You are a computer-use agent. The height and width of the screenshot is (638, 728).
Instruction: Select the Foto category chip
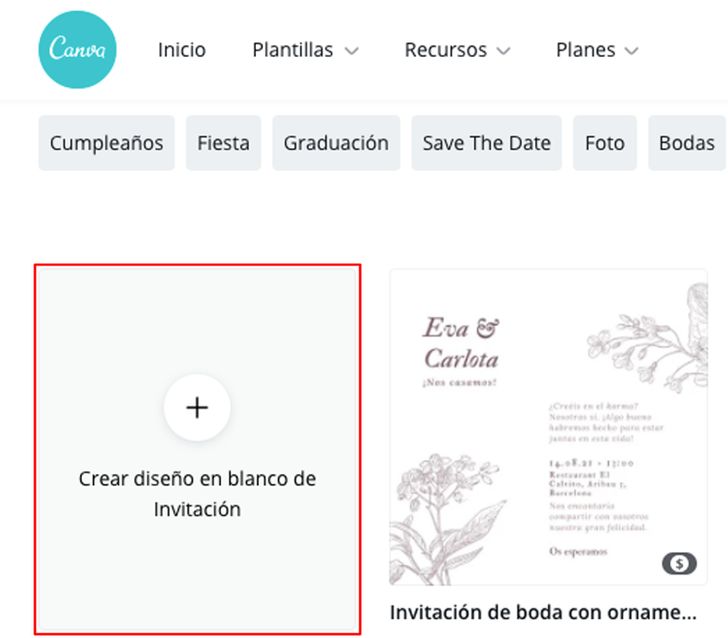pyautogui.click(x=604, y=143)
